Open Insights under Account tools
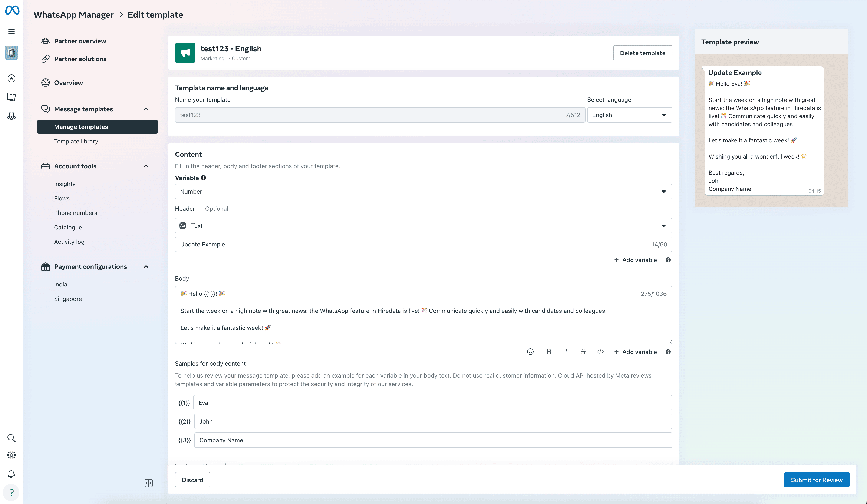 click(x=64, y=184)
